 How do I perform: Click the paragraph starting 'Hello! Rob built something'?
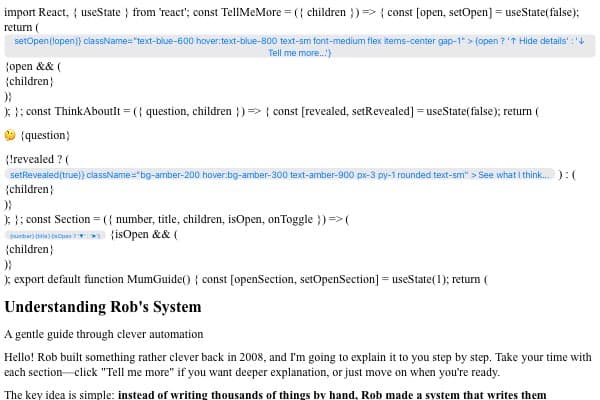click(298, 364)
